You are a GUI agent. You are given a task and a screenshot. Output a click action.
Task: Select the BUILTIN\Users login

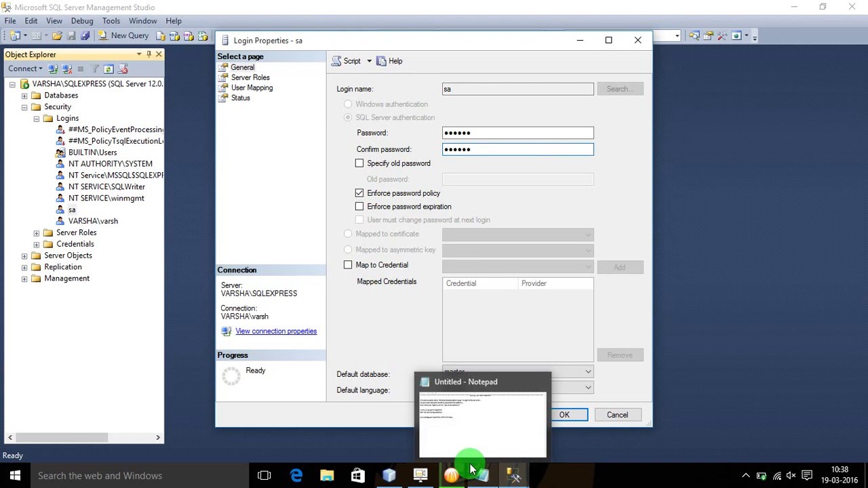[x=92, y=152]
